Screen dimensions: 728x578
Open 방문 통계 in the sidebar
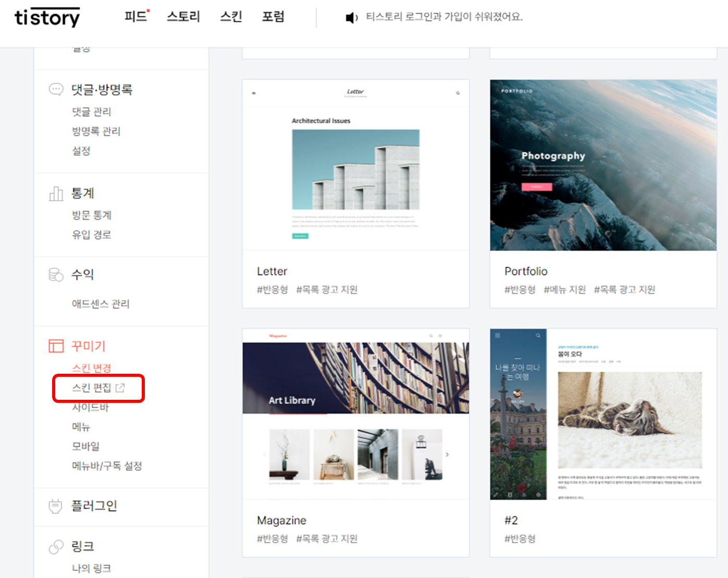coord(92,215)
